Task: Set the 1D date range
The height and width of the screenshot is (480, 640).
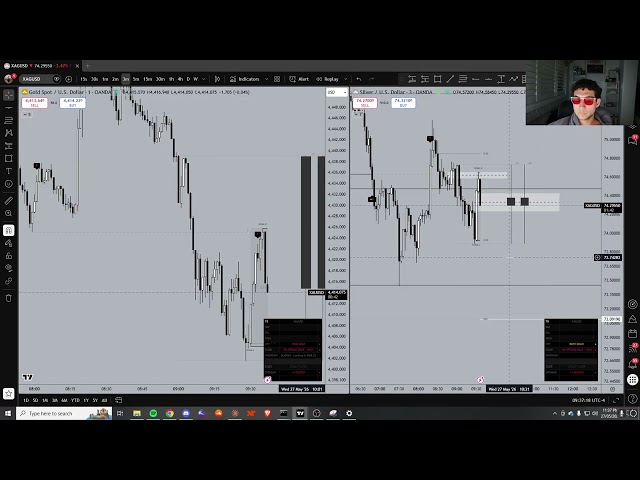Action: [26, 400]
